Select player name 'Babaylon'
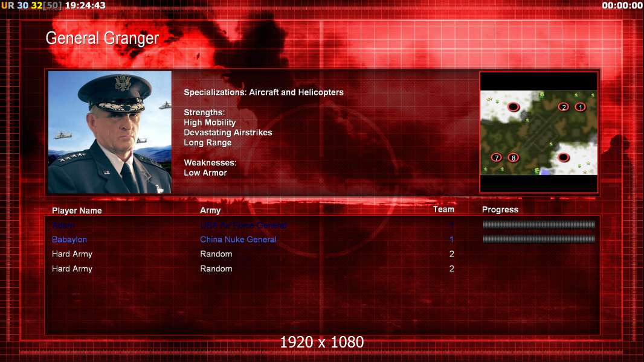This screenshot has width=644, height=362. click(x=69, y=240)
